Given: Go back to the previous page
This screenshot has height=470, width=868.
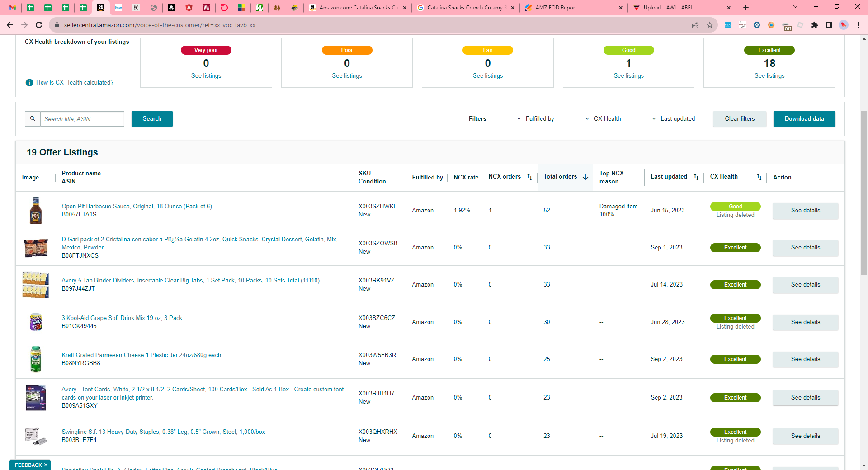Looking at the screenshot, I should coord(10,25).
